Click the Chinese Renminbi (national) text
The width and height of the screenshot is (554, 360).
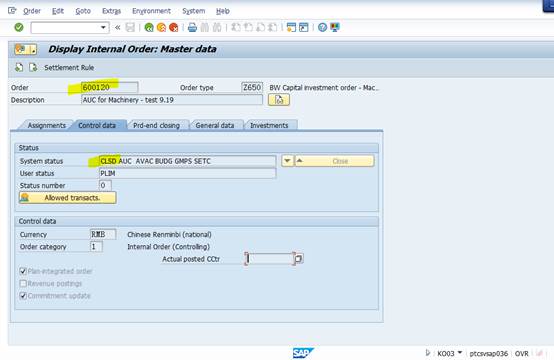[169, 234]
